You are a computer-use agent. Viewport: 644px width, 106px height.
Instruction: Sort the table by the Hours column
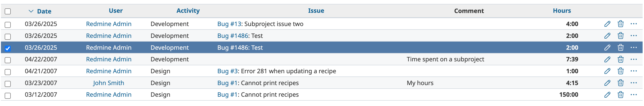562,11
